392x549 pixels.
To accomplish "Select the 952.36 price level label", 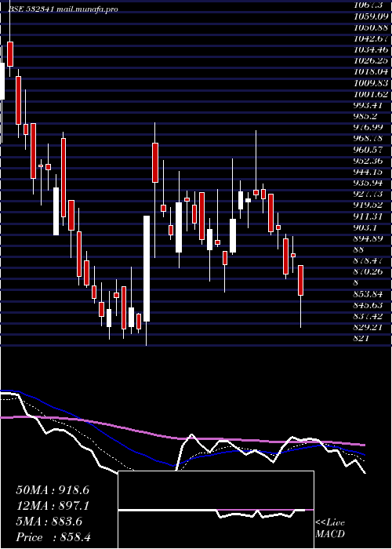I will click(x=370, y=161).
